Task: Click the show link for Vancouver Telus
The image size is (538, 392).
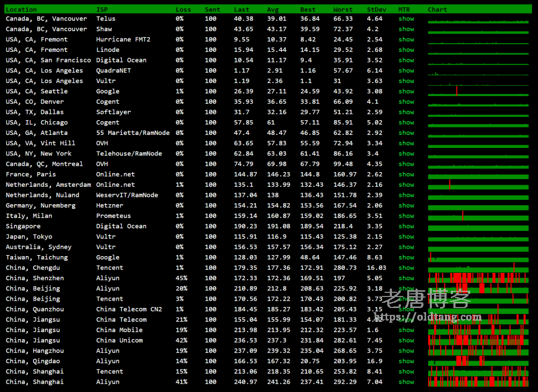Action: click(406, 19)
